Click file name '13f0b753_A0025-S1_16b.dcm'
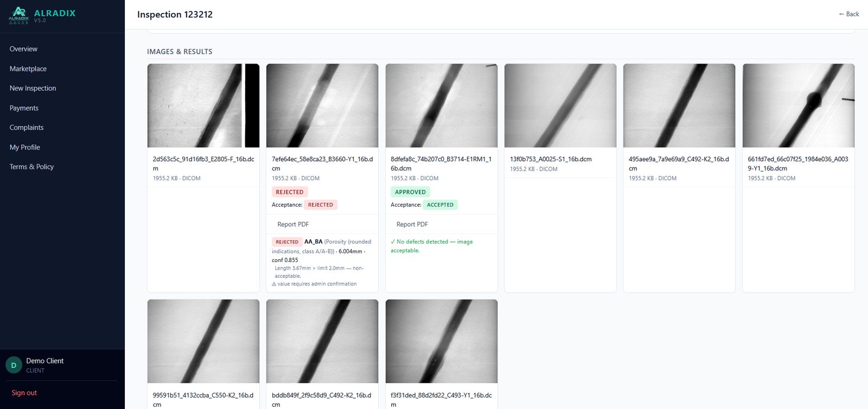868x409 pixels. 551,159
